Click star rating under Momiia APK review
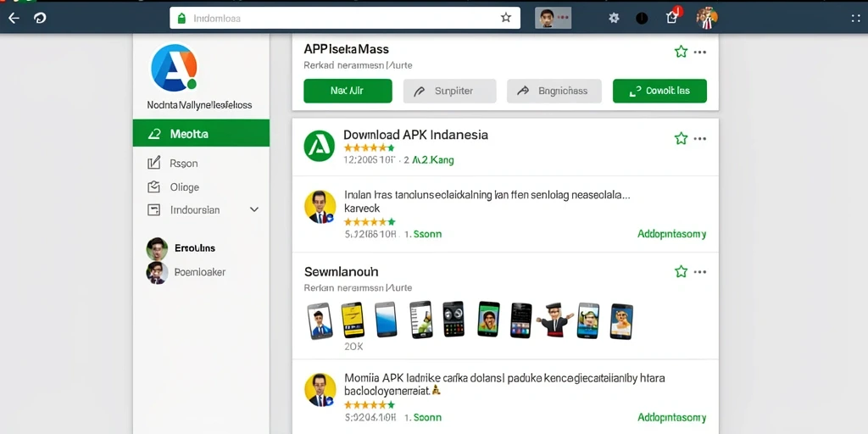The height and width of the screenshot is (434, 868). tap(370, 404)
